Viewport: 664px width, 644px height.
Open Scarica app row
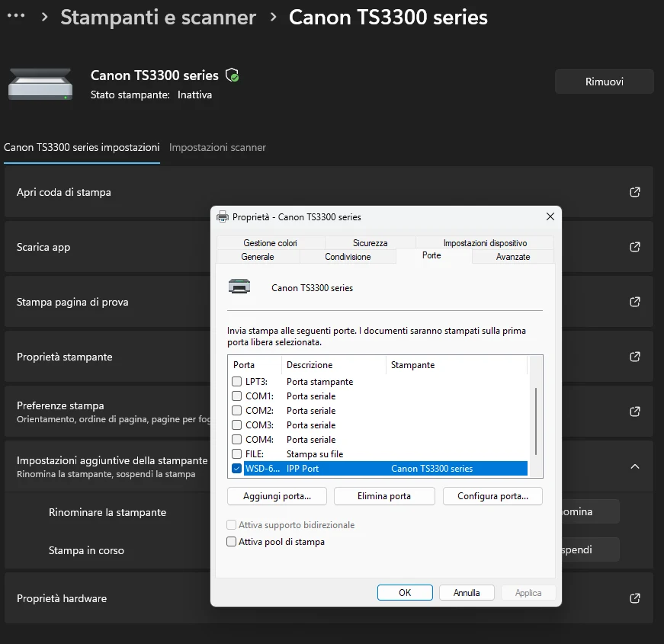[x=329, y=247]
